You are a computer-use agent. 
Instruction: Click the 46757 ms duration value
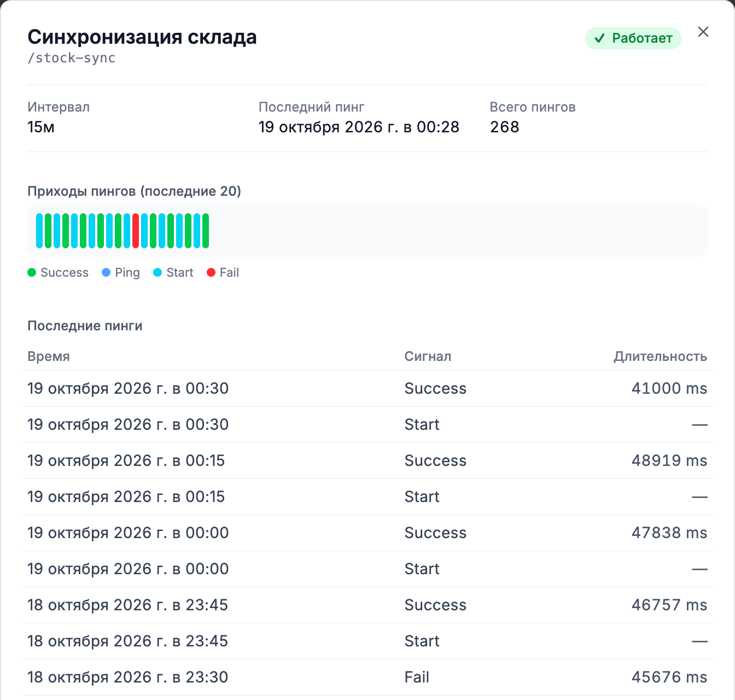tap(669, 605)
